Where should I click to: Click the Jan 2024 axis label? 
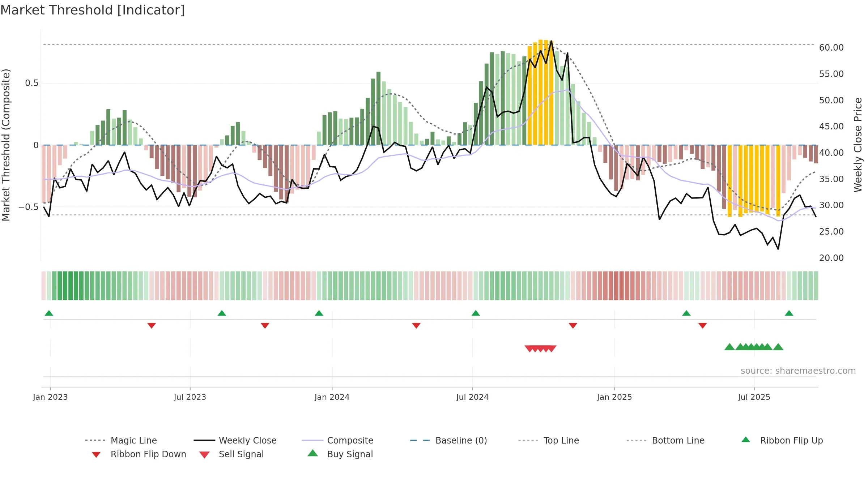(x=332, y=397)
